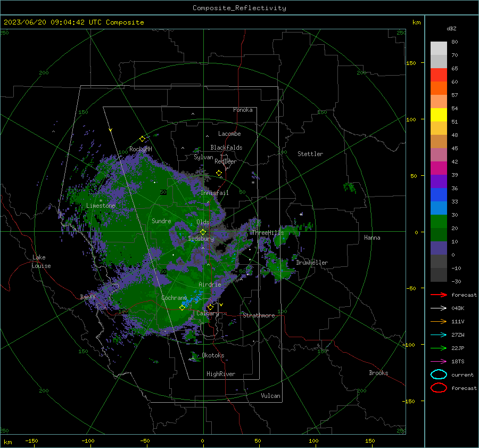Select the 36 dBZ blue color swatch
The height and width of the screenshot is (448, 479).
point(439,194)
